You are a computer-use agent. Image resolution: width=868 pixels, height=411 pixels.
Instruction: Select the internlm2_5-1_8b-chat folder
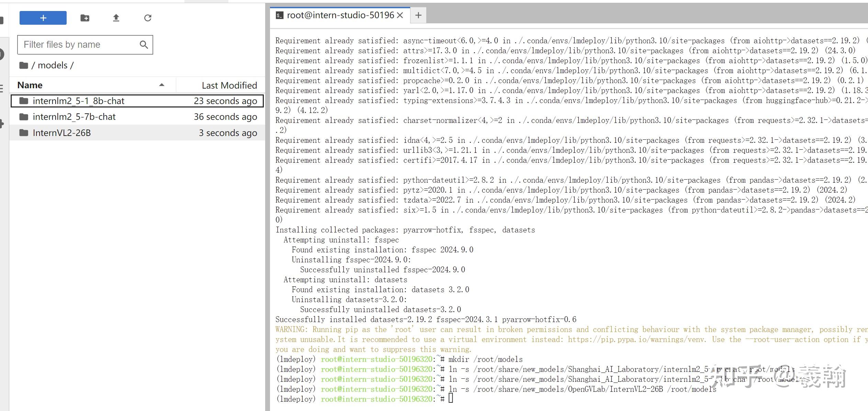pyautogui.click(x=79, y=101)
